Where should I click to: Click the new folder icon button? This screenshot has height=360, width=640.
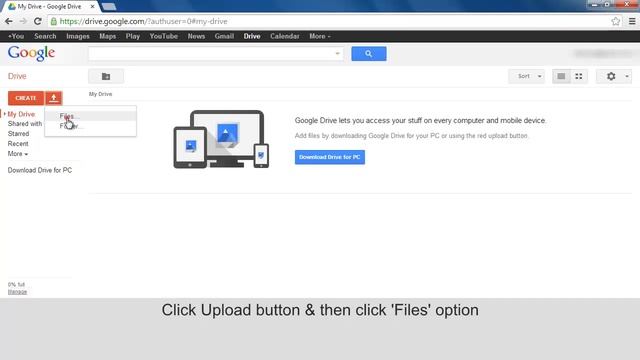tap(106, 76)
